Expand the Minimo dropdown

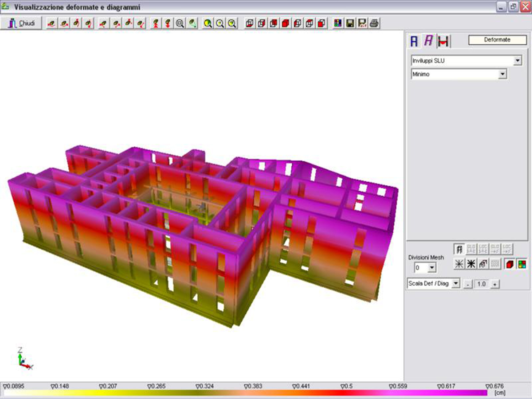click(502, 74)
